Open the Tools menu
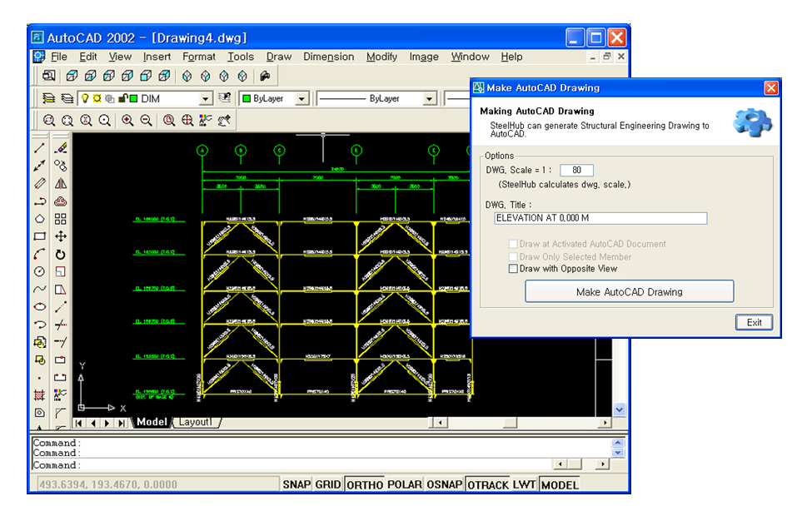812x516 pixels. pos(241,57)
